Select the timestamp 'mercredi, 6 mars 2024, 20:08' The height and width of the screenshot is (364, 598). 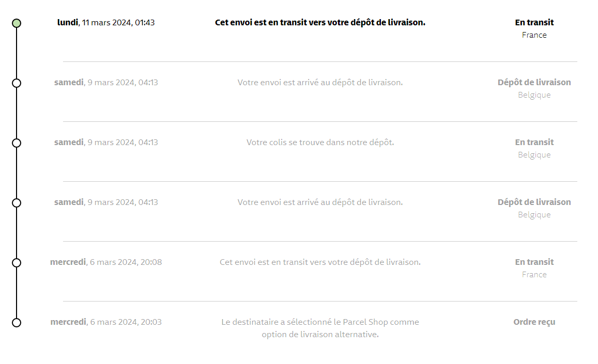(x=106, y=262)
